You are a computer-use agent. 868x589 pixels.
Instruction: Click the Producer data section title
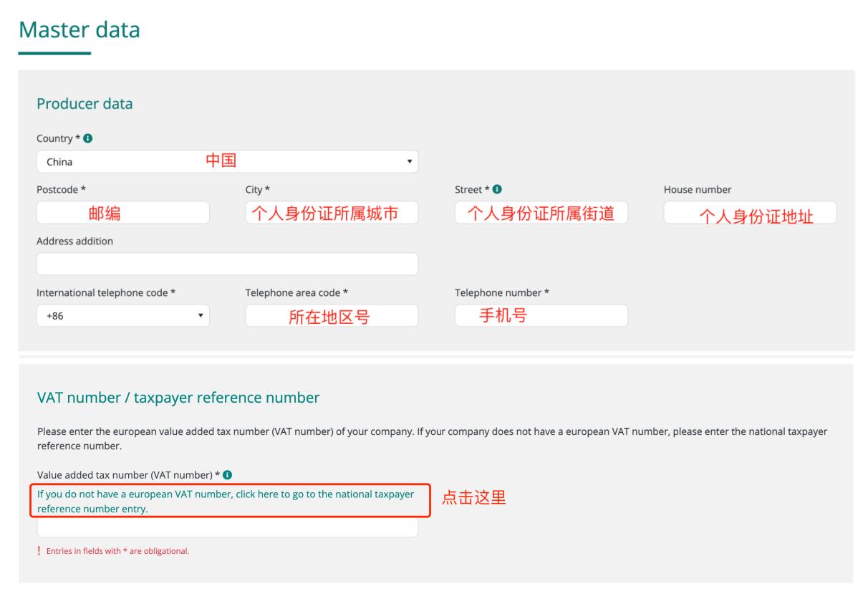point(85,104)
